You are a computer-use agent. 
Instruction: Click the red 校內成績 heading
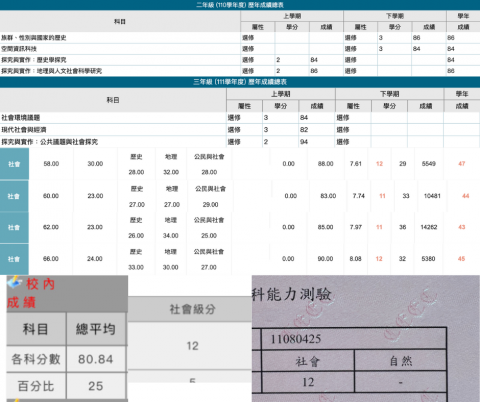pos(31,293)
